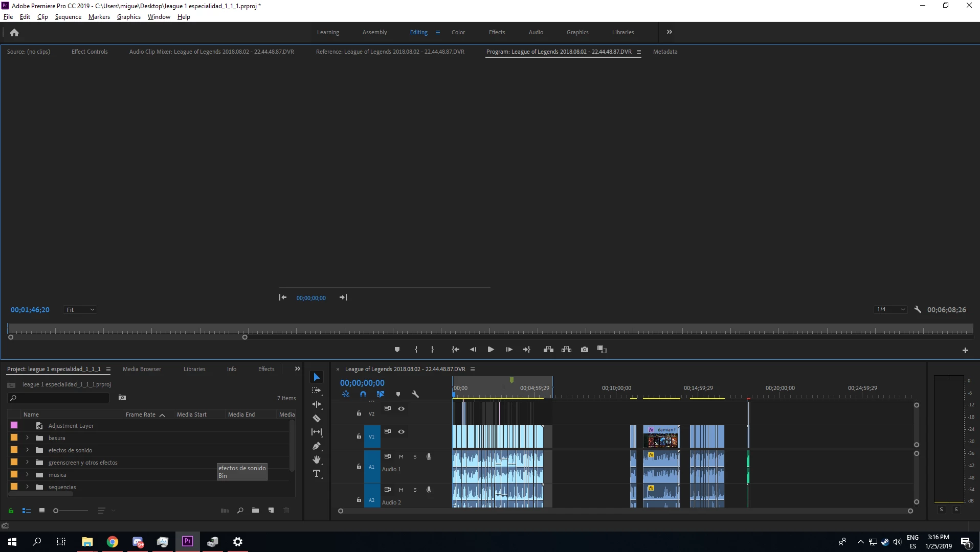Select the Selection tool arrow
The height and width of the screenshot is (552, 980).
tap(317, 377)
